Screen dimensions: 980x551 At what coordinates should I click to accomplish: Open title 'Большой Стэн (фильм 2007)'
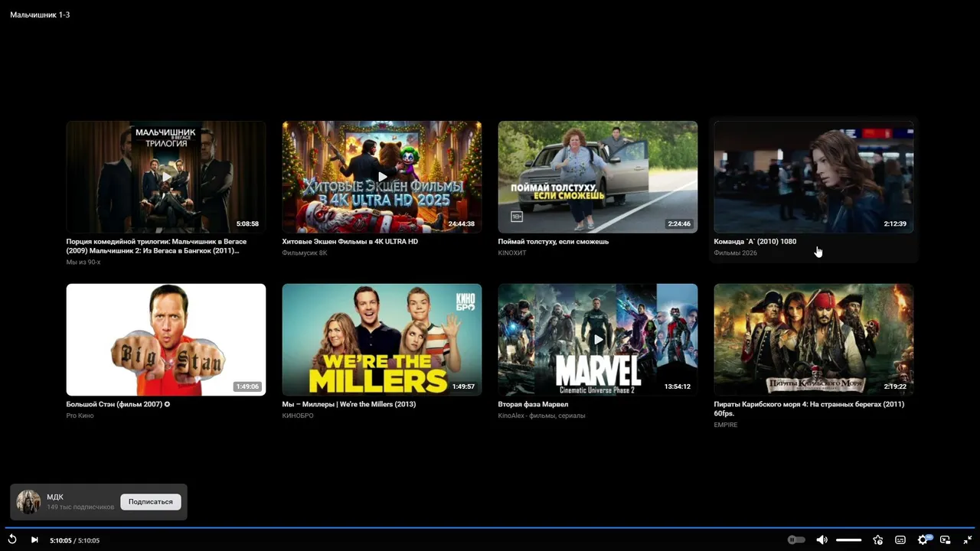(x=118, y=404)
